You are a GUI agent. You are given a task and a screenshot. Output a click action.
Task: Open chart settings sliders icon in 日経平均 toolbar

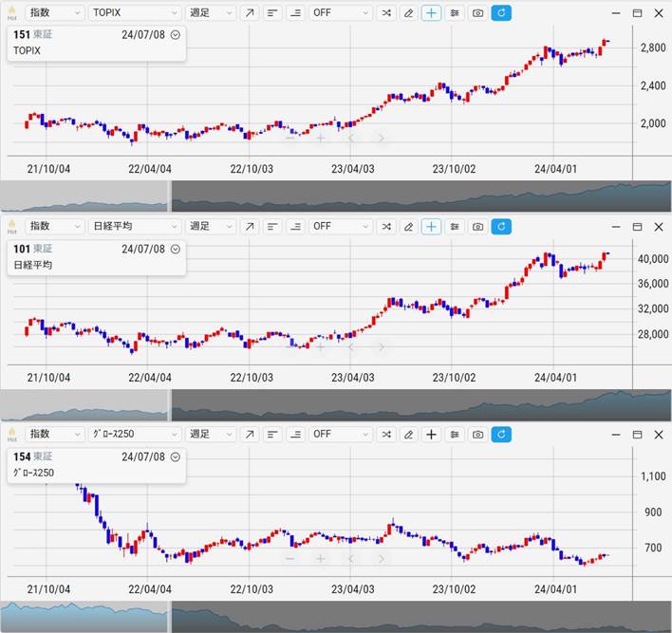pos(455,226)
